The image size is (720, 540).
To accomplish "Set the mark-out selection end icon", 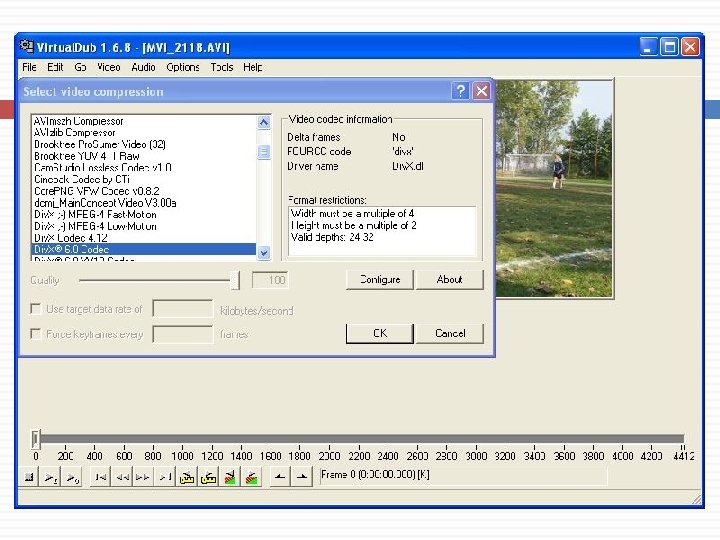I will click(301, 478).
